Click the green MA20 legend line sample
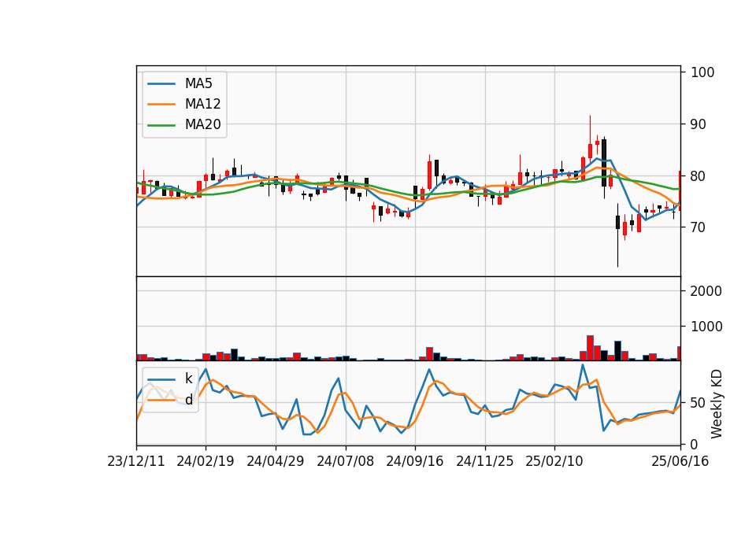Screen dimensions: 756x543 161,125
